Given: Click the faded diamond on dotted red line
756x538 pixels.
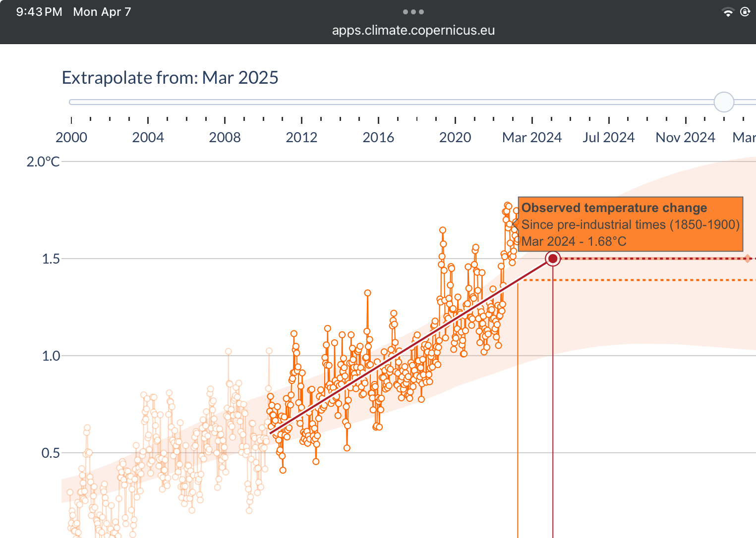Looking at the screenshot, I should 747,259.
